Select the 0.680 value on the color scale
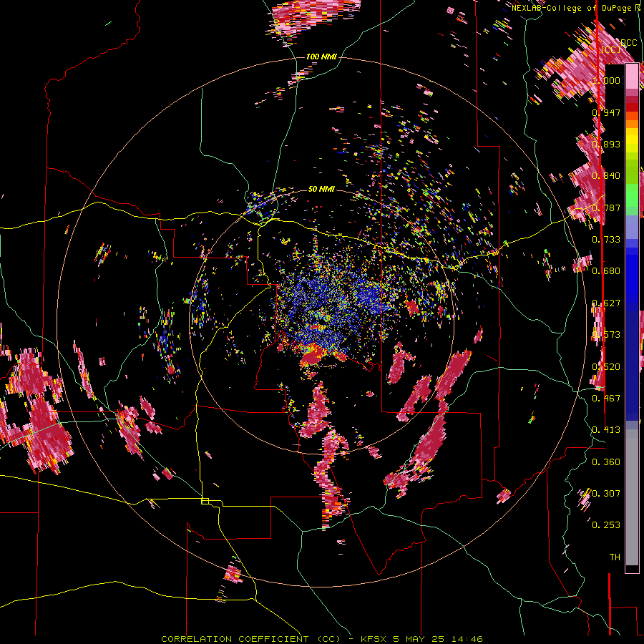The height and width of the screenshot is (644, 644). click(606, 271)
